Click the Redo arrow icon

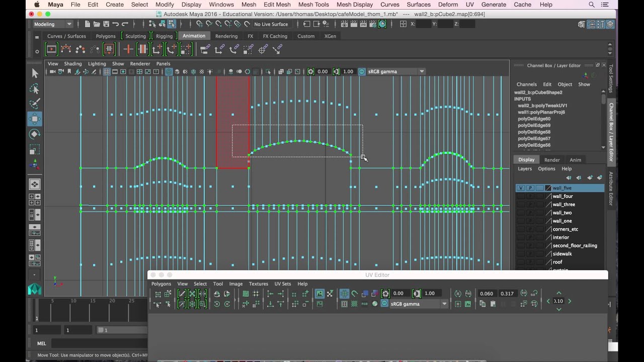[125, 24]
